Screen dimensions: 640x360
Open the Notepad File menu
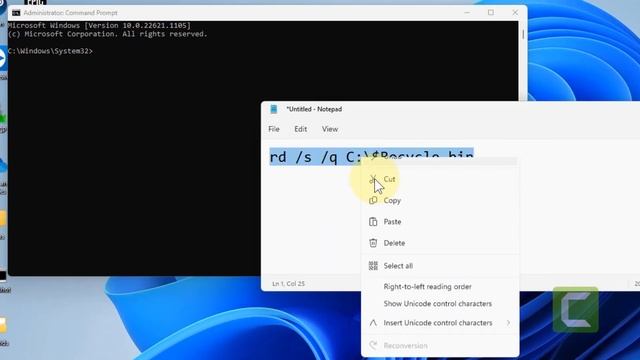274,129
